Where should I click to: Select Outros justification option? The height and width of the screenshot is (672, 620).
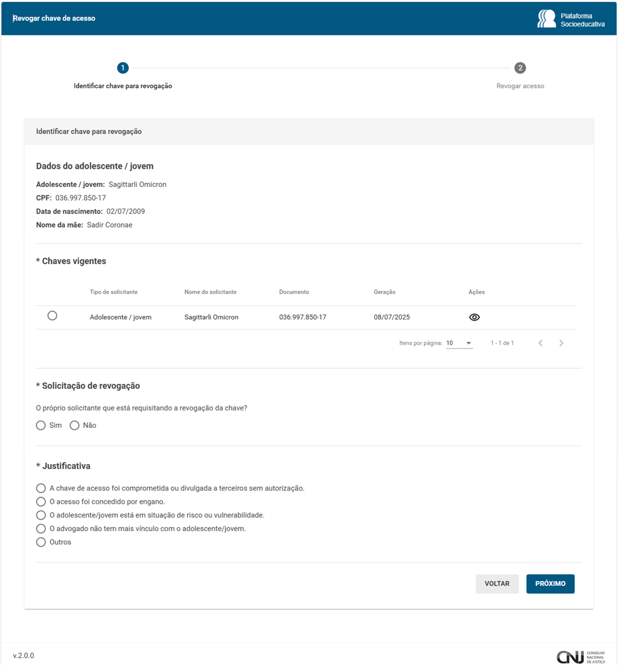coord(41,542)
